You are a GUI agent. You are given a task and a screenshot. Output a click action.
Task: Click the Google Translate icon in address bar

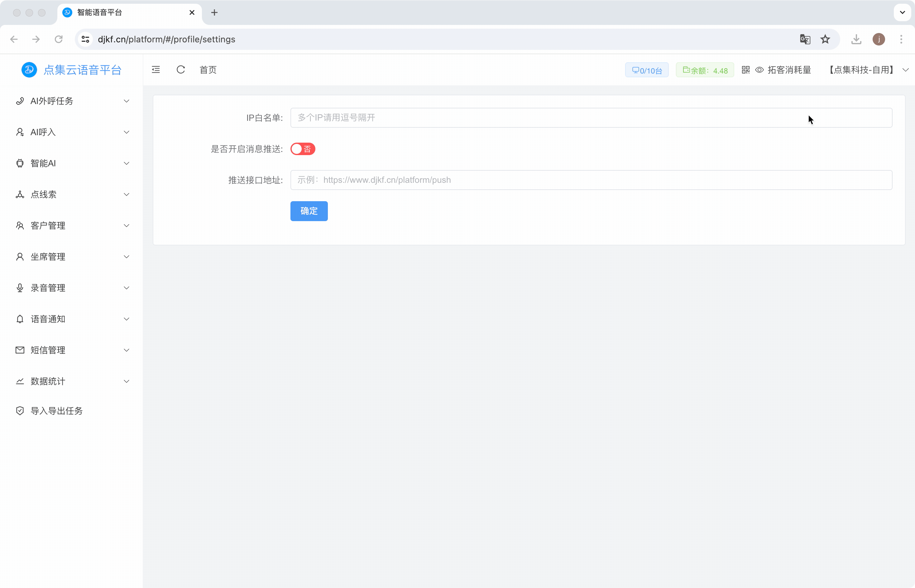(x=805, y=39)
